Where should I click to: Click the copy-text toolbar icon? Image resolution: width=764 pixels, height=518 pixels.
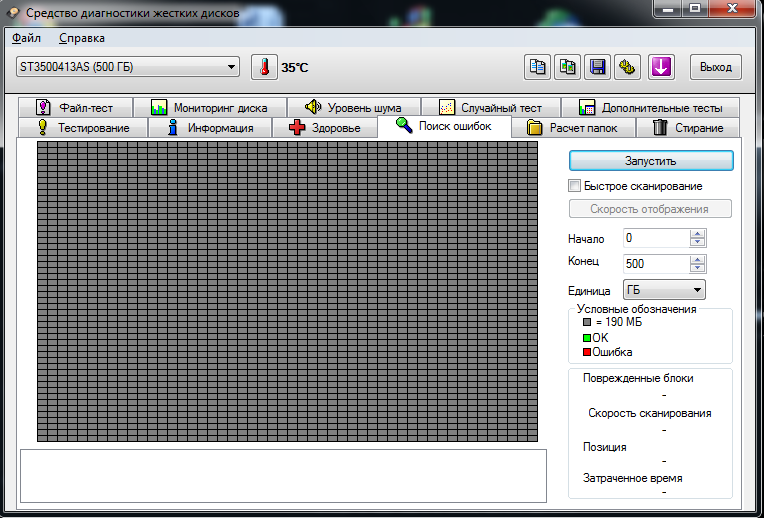pos(537,67)
